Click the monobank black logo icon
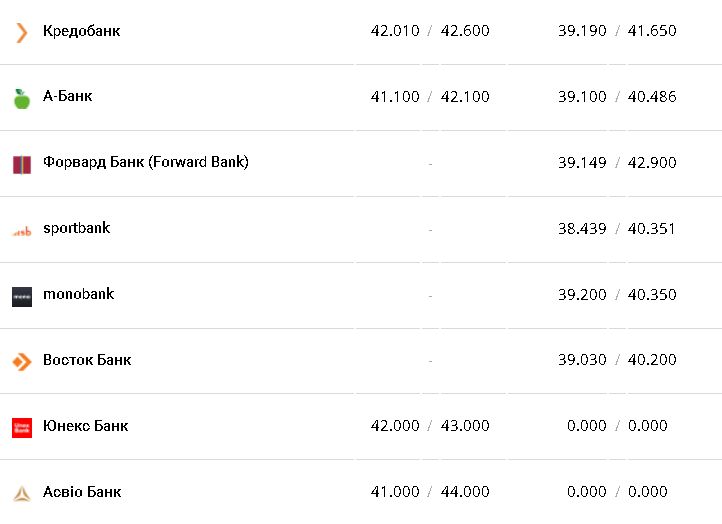722x524 pixels. pyautogui.click(x=22, y=296)
